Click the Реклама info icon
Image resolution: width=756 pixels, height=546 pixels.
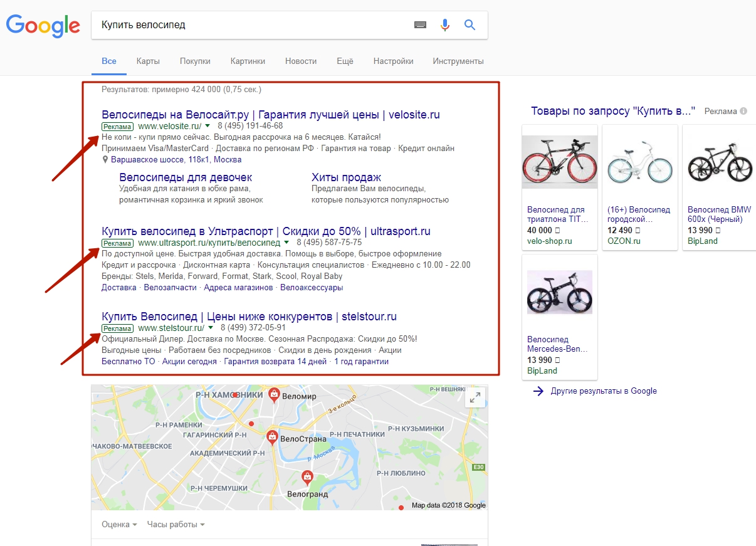point(743,111)
